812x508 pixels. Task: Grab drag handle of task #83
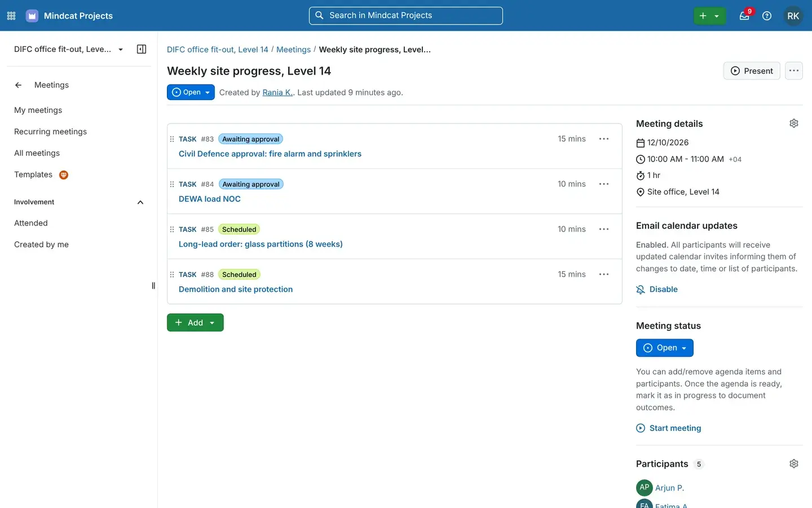[172, 139]
